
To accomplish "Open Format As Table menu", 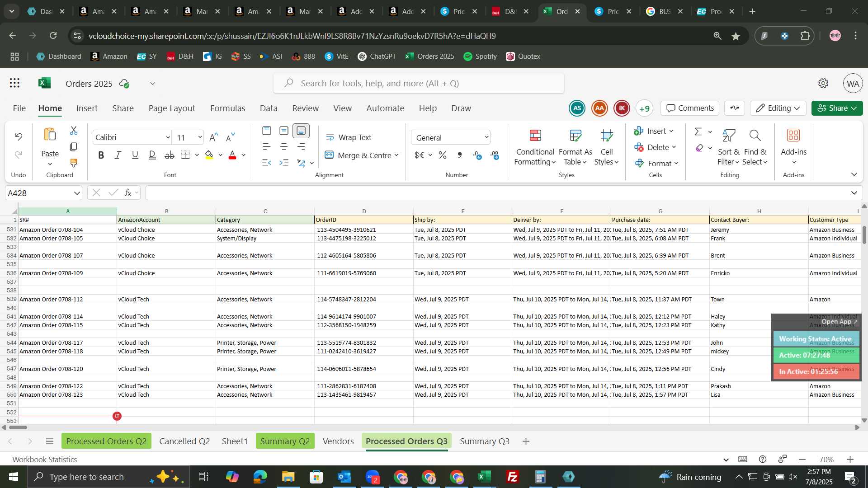I will coord(575,147).
